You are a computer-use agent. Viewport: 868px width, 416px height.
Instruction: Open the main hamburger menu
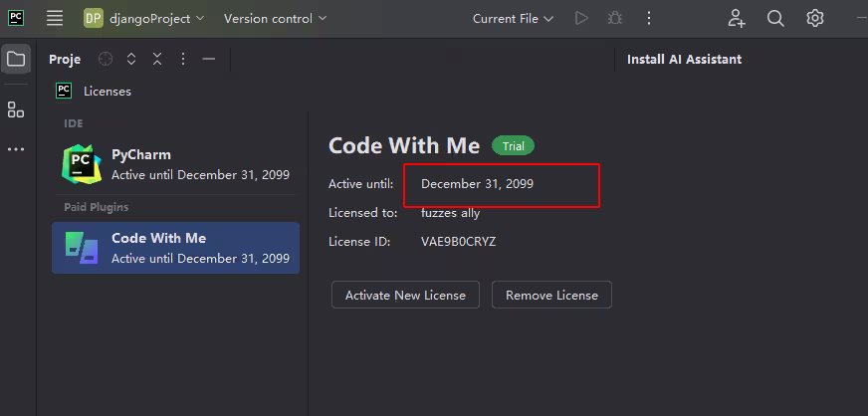coord(55,18)
